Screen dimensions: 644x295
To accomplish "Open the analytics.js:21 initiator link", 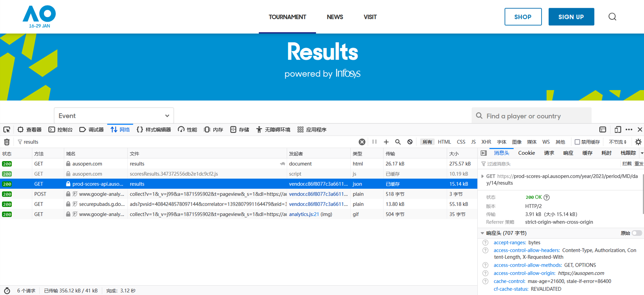I will [x=304, y=214].
